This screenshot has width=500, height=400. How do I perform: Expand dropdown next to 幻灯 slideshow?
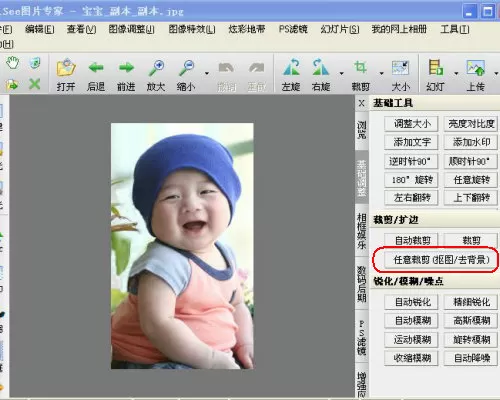[x=456, y=73]
